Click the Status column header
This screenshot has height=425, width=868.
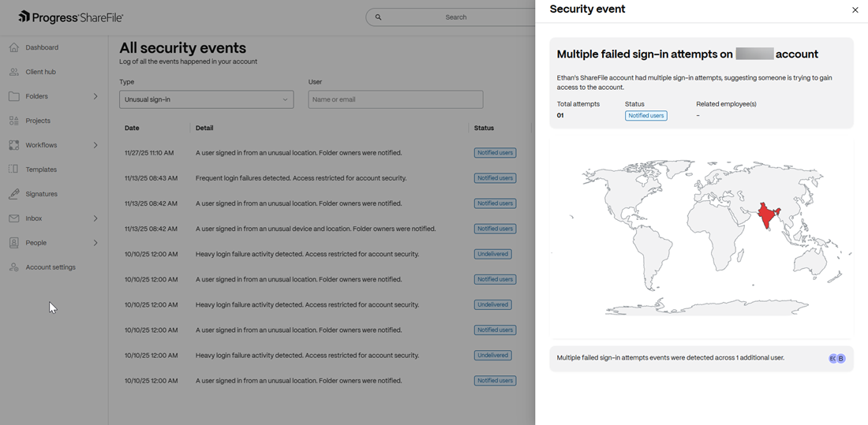point(484,128)
